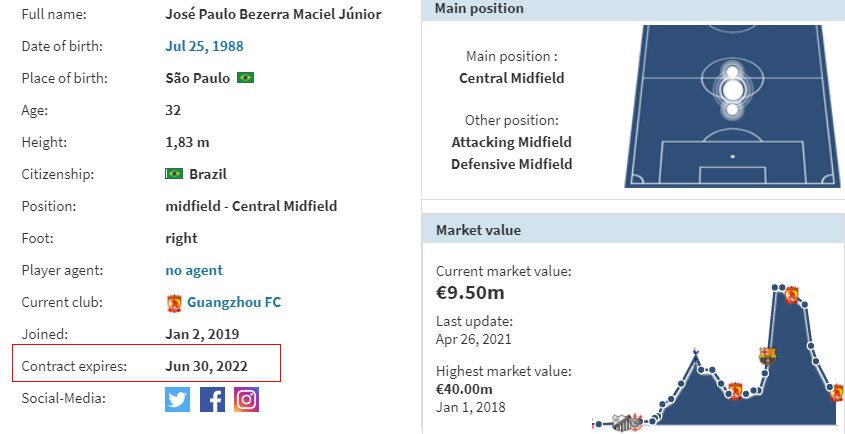845x434 pixels.
Task: Click Brazil flag next to São Paulo
Action: coord(245,78)
